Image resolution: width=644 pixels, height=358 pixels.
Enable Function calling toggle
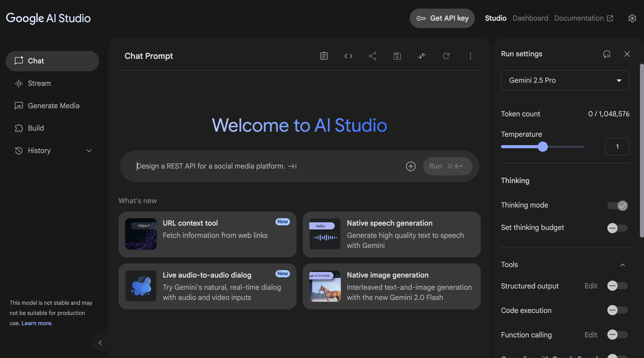point(617,335)
